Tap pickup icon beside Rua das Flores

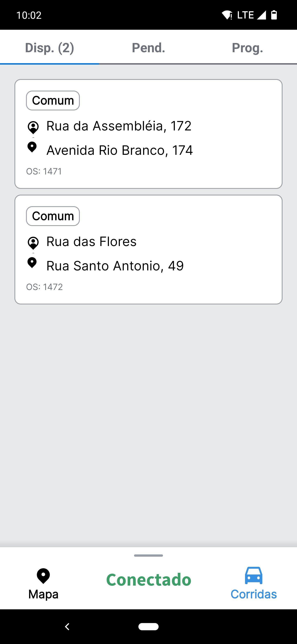(33, 243)
